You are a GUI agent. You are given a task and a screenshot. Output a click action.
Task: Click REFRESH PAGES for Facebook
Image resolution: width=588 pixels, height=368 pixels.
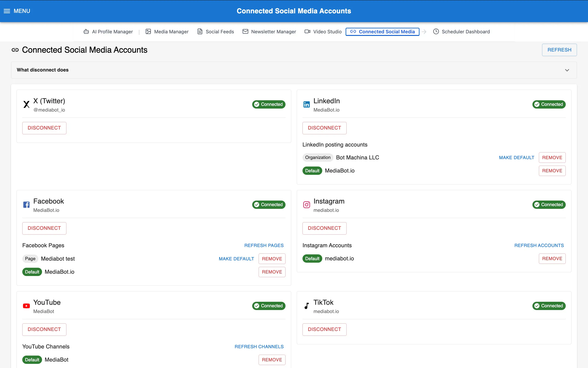coord(264,245)
